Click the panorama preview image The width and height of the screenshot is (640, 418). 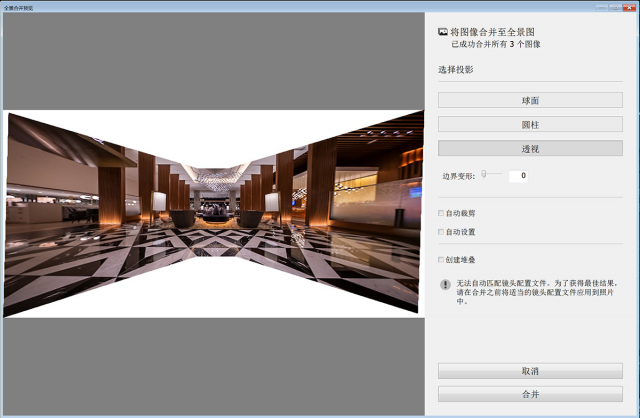pos(212,212)
